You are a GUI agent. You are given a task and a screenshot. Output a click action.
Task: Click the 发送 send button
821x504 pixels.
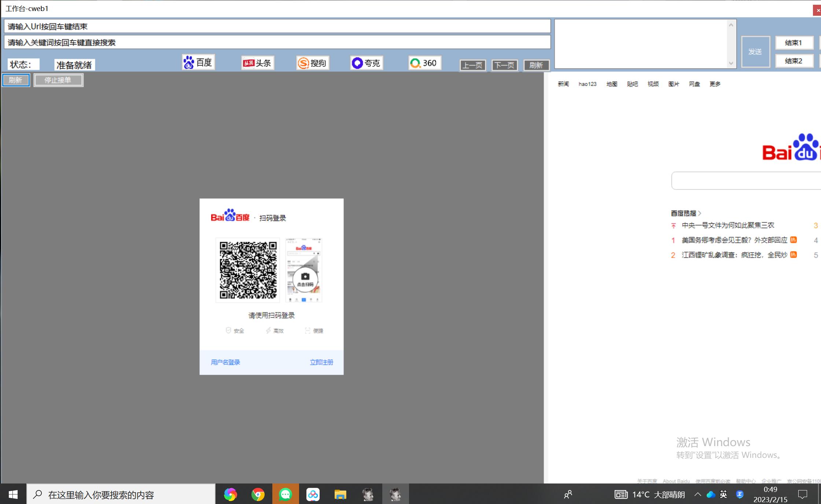pyautogui.click(x=755, y=52)
